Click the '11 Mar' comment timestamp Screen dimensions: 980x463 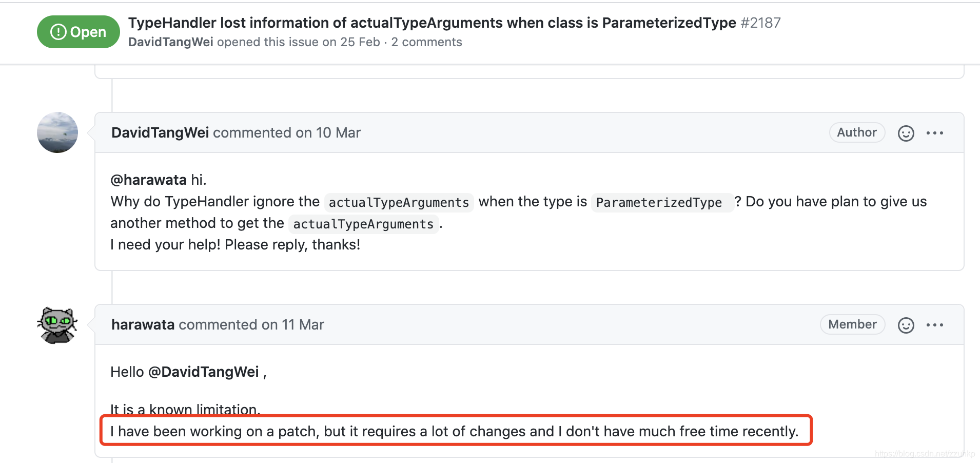[x=303, y=325]
